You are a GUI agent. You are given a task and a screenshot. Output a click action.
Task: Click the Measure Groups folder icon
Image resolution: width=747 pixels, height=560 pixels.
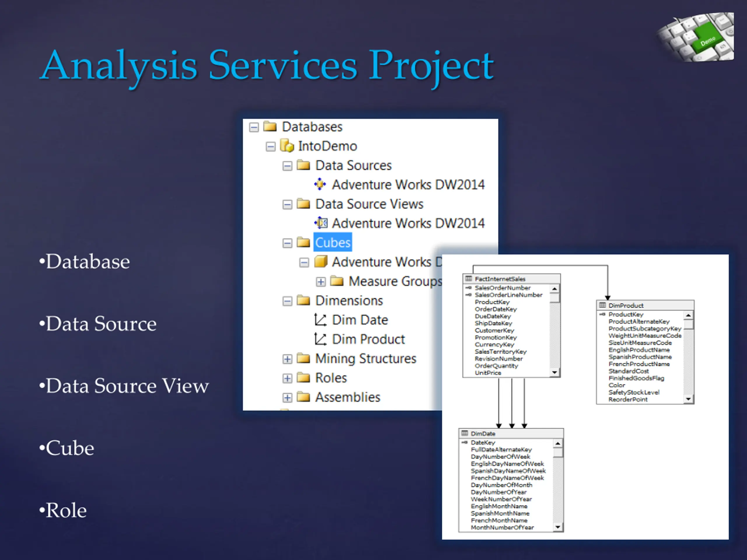click(x=337, y=281)
